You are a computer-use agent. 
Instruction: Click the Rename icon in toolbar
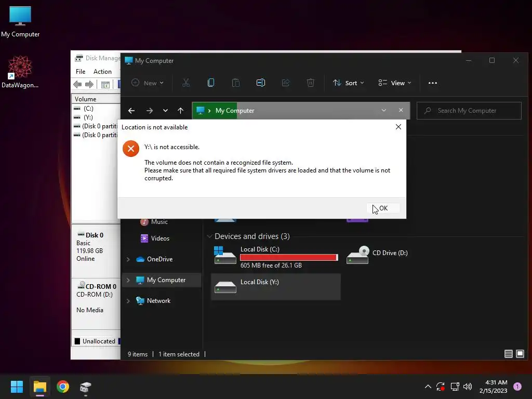click(261, 83)
